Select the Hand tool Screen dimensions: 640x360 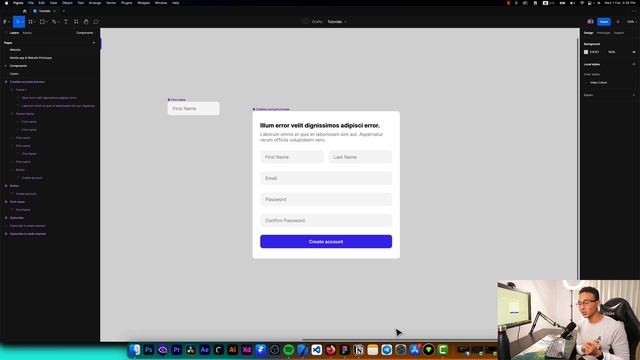[x=86, y=22]
